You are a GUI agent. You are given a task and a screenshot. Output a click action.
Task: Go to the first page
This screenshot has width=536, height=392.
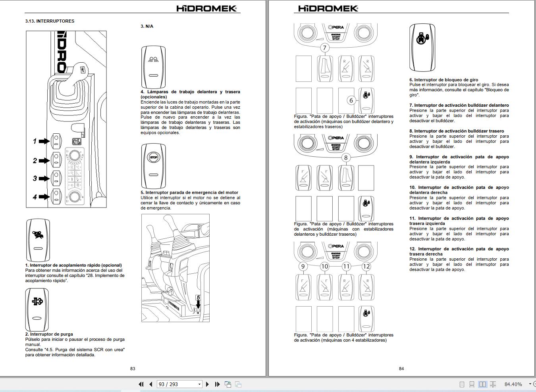tap(141, 384)
